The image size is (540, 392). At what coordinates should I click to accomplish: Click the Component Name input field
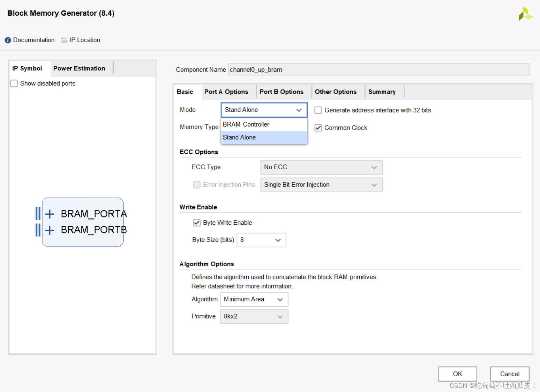click(378, 70)
